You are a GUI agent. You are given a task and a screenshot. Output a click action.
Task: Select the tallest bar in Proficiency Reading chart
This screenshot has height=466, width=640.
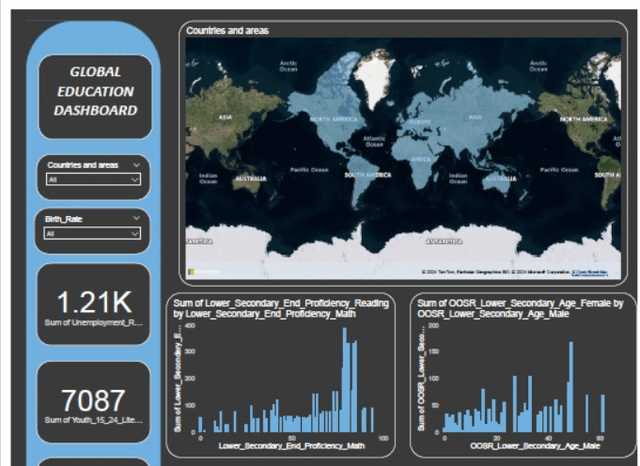click(x=344, y=379)
